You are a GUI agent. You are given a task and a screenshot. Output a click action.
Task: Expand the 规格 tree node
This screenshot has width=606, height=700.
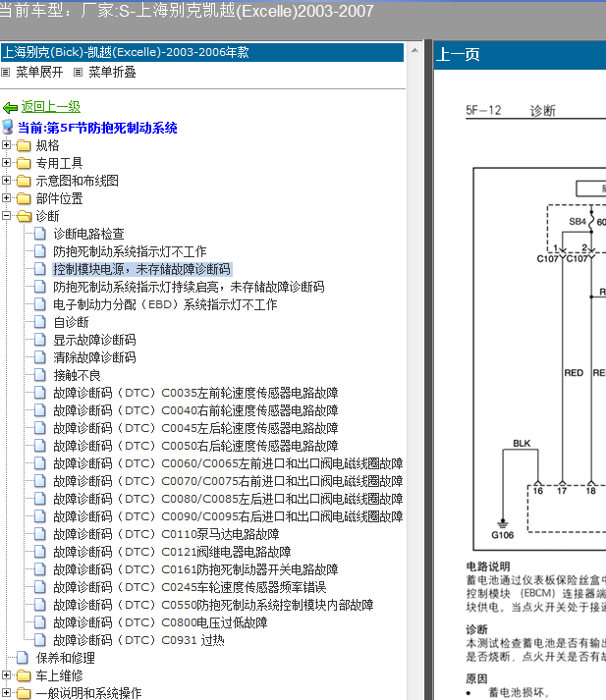[x=6, y=144]
